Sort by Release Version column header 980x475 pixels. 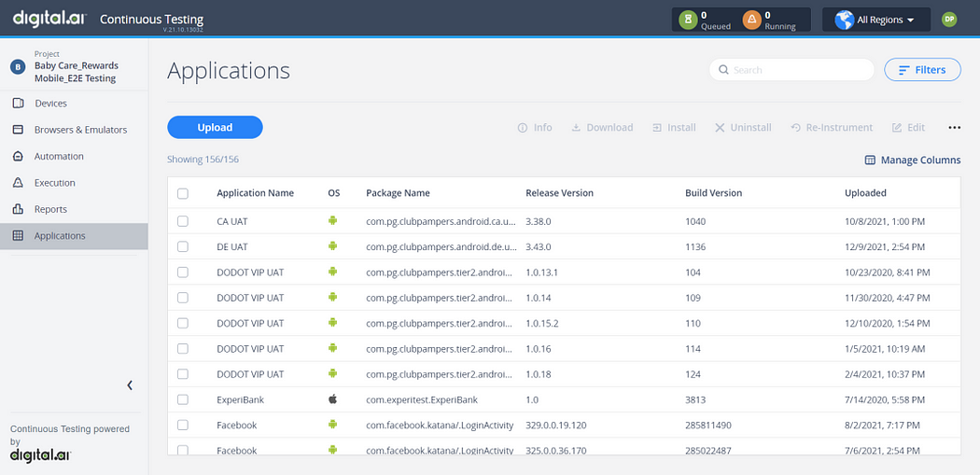[x=559, y=193]
